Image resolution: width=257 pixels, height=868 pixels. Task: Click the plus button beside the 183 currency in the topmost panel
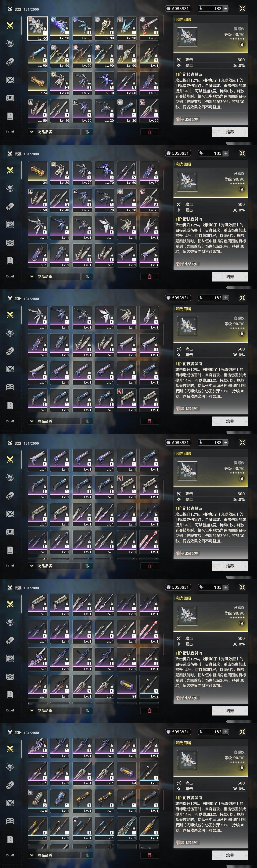click(x=226, y=8)
